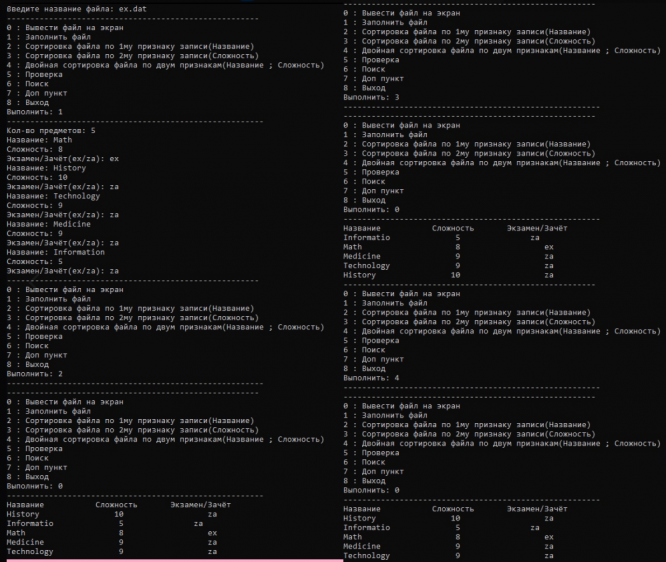Click the 'Название: Medicine' line
Image resolution: width=666 pixels, height=562 pixels.
pyautogui.click(x=48, y=224)
